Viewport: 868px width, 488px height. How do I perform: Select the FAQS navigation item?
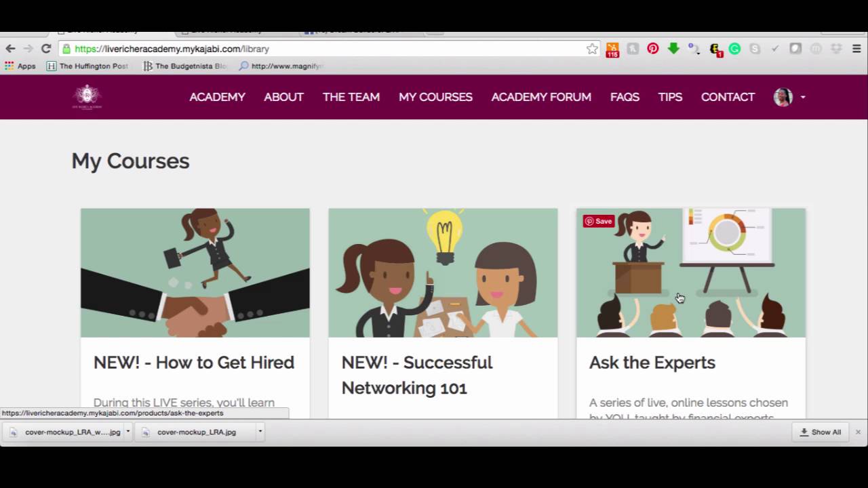click(625, 97)
